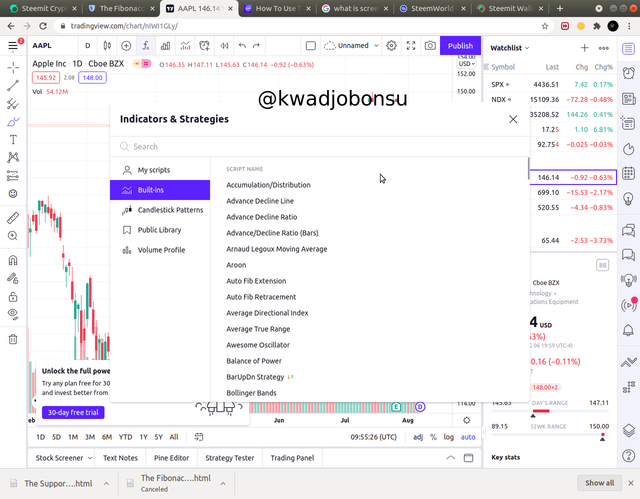The height and width of the screenshot is (499, 640).
Task: Open the select layout square icon
Action: tap(311, 46)
